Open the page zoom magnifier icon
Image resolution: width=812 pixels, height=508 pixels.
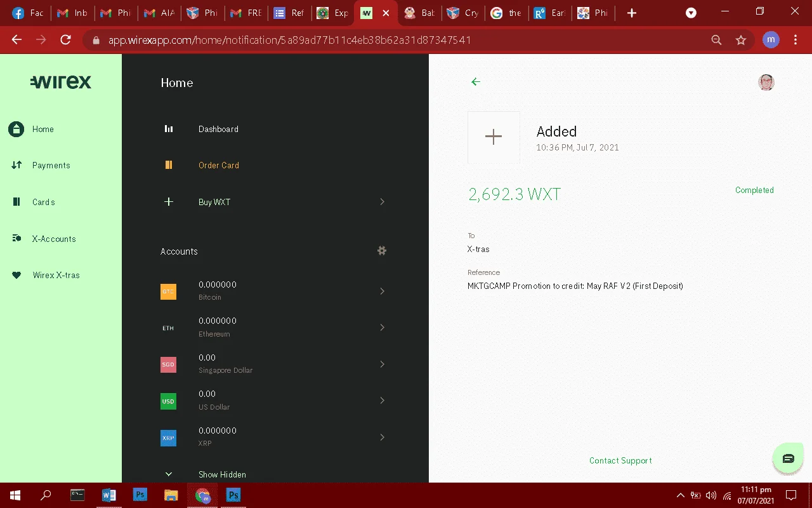point(716,40)
